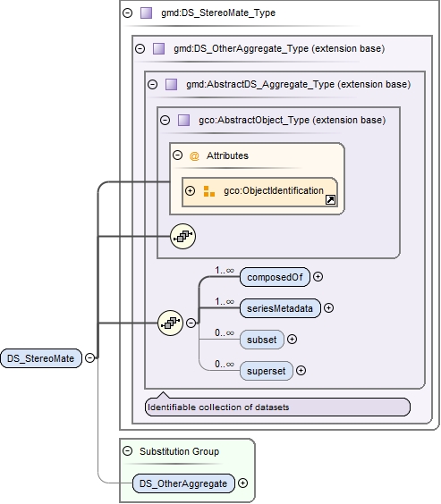Collapse gco:AbstractObject_Type extension base
Viewport: 441px width, 504px height.
click(x=165, y=120)
